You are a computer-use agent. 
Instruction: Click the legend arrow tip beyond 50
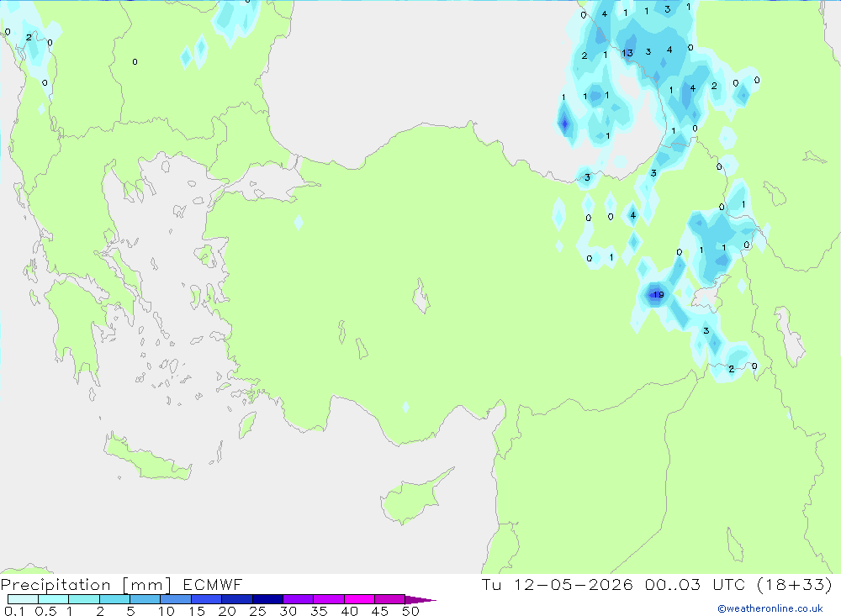[421, 600]
